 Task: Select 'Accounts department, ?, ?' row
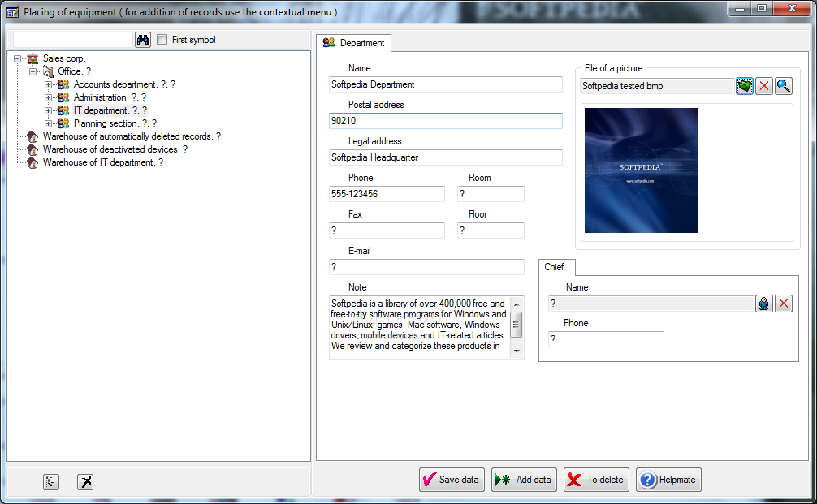124,84
